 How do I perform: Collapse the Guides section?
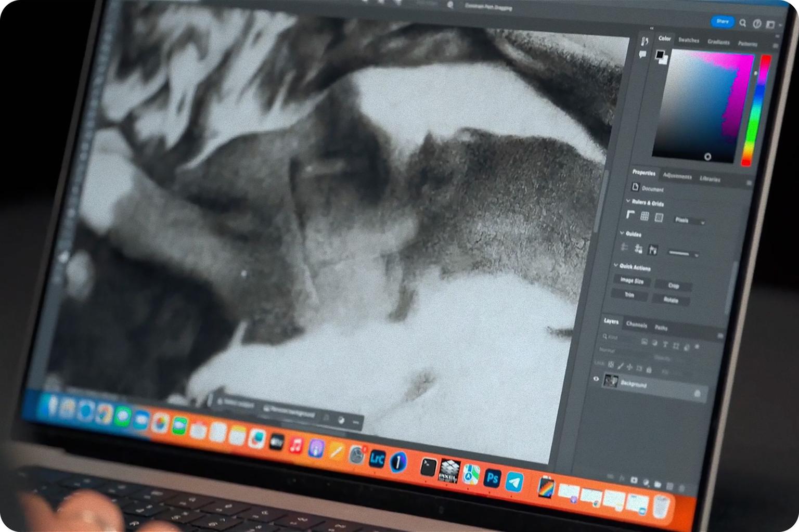point(622,233)
